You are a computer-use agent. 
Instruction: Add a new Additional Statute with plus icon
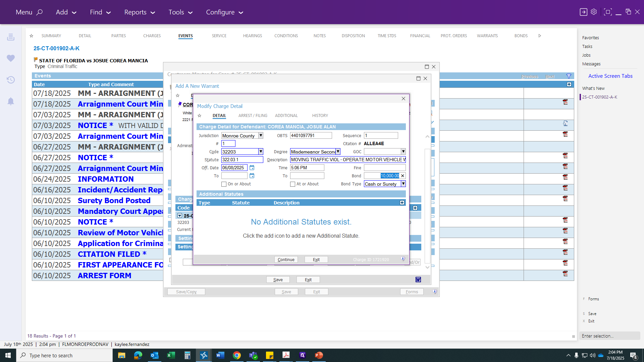pyautogui.click(x=402, y=203)
